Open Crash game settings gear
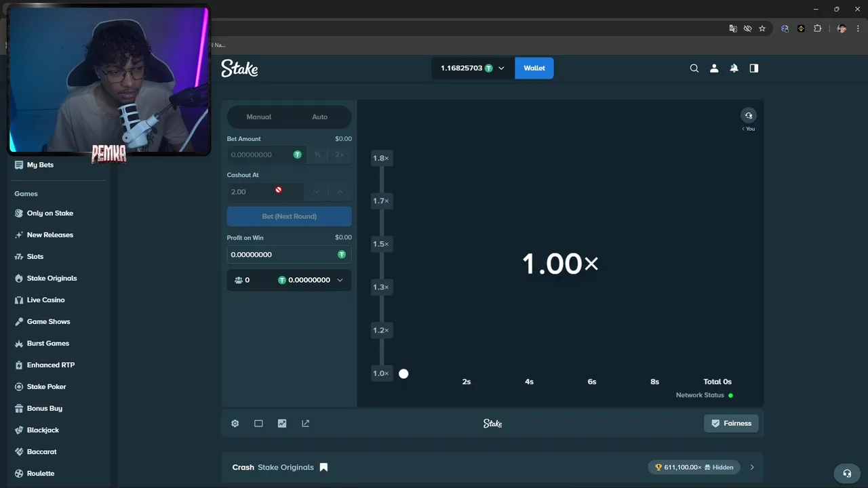 pos(235,424)
